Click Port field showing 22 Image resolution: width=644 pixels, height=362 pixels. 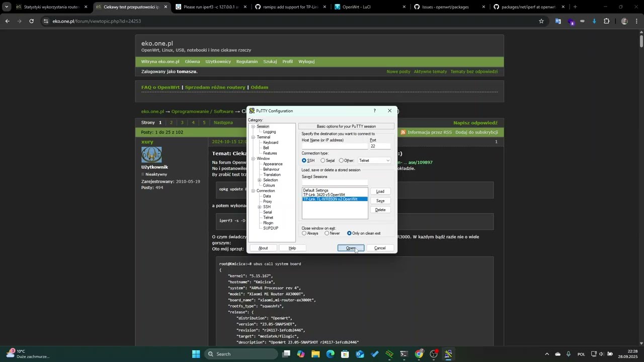(380, 146)
